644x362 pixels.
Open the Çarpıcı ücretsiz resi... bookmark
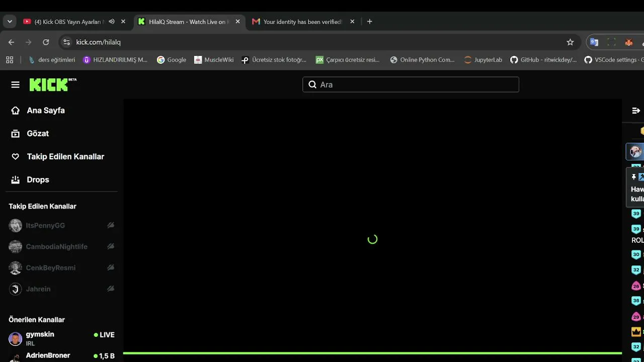pos(348,60)
